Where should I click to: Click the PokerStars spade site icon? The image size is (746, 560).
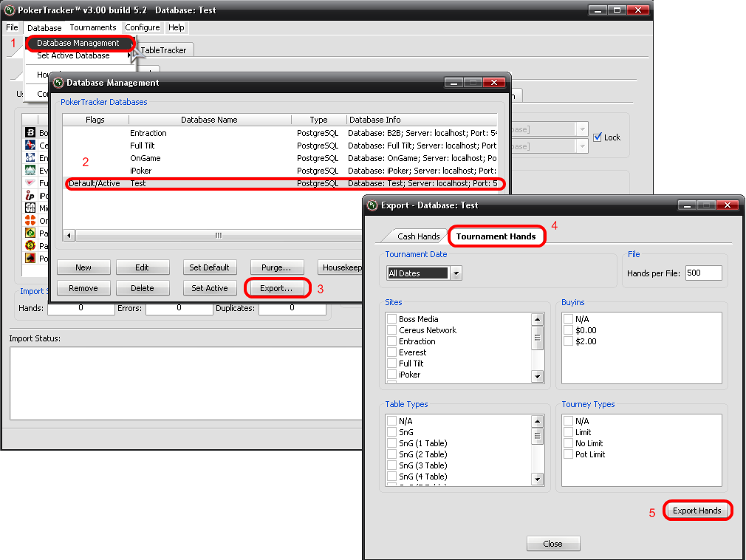click(x=30, y=258)
